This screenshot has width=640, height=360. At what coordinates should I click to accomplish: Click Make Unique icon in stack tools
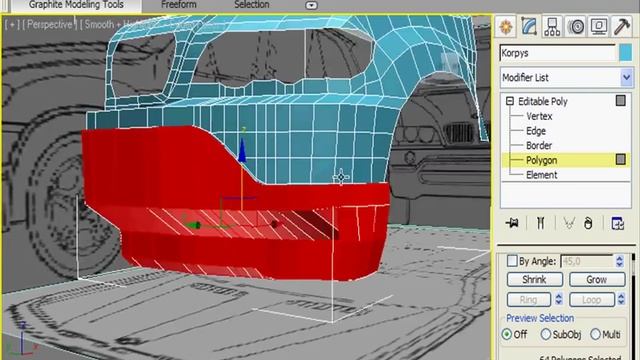pyautogui.click(x=569, y=223)
